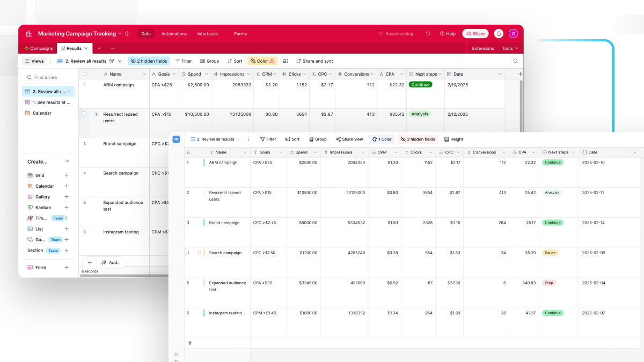Open row height icon in Airtable toolbar
This screenshot has width=644, height=362.
coord(285,61)
